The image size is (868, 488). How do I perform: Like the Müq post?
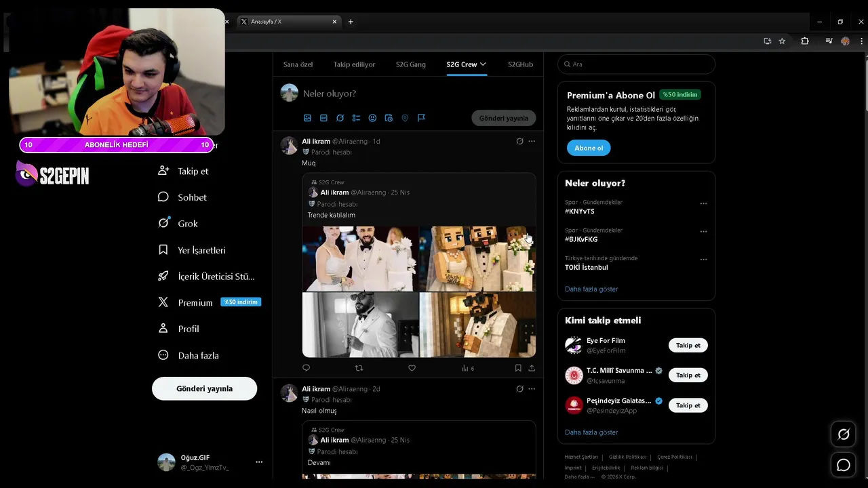tap(412, 368)
